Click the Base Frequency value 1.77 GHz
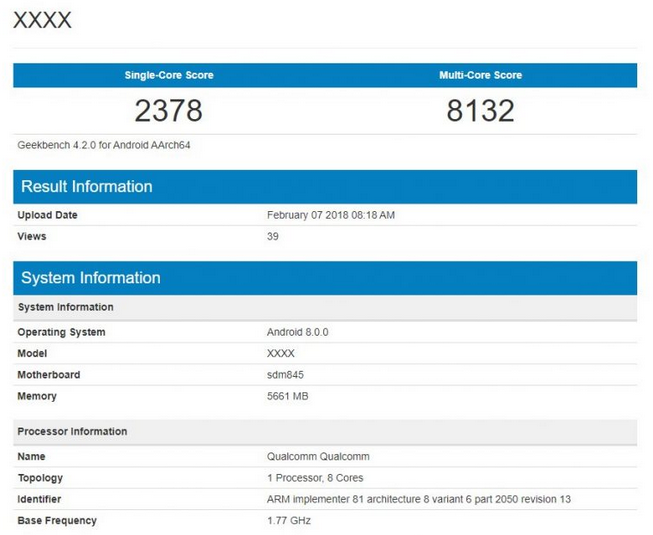This screenshot has width=653, height=535. (289, 520)
